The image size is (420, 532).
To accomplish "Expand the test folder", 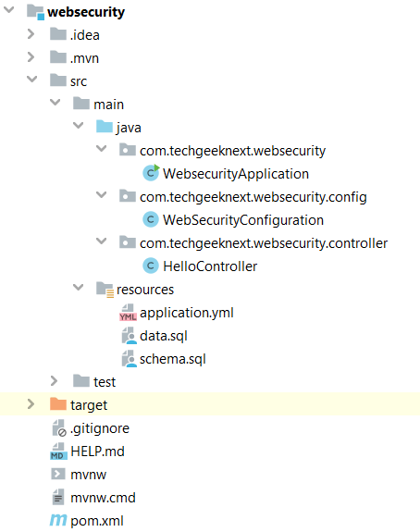I will [x=54, y=381].
